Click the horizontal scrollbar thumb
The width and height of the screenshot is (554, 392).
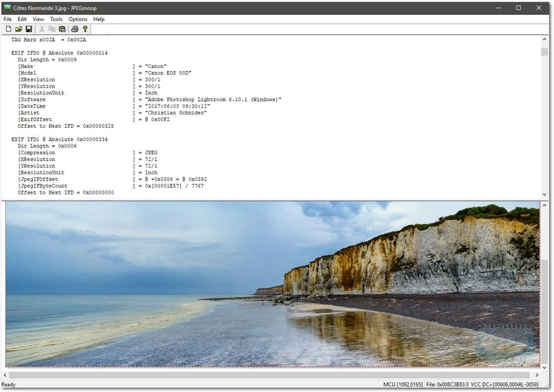tap(270, 375)
